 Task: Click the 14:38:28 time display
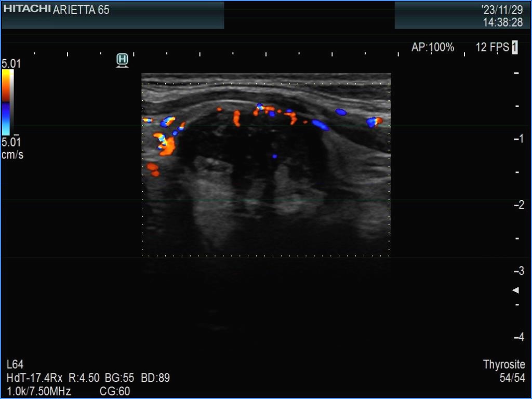(502, 22)
